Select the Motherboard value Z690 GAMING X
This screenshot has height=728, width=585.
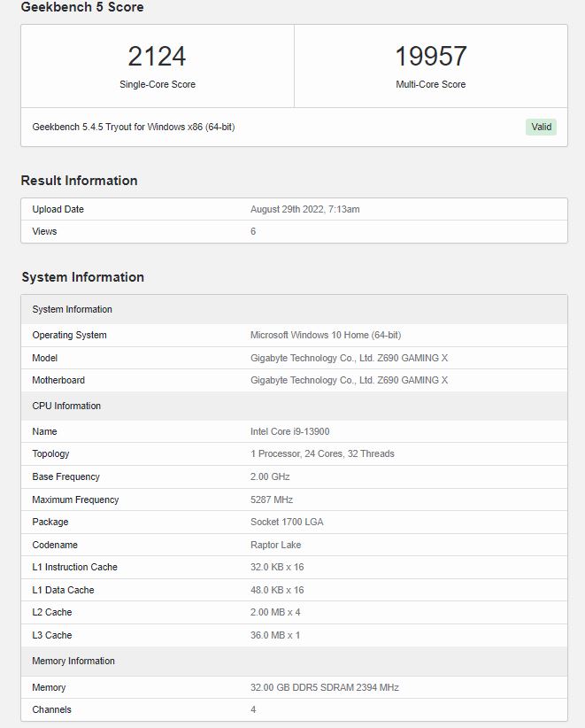pos(349,380)
